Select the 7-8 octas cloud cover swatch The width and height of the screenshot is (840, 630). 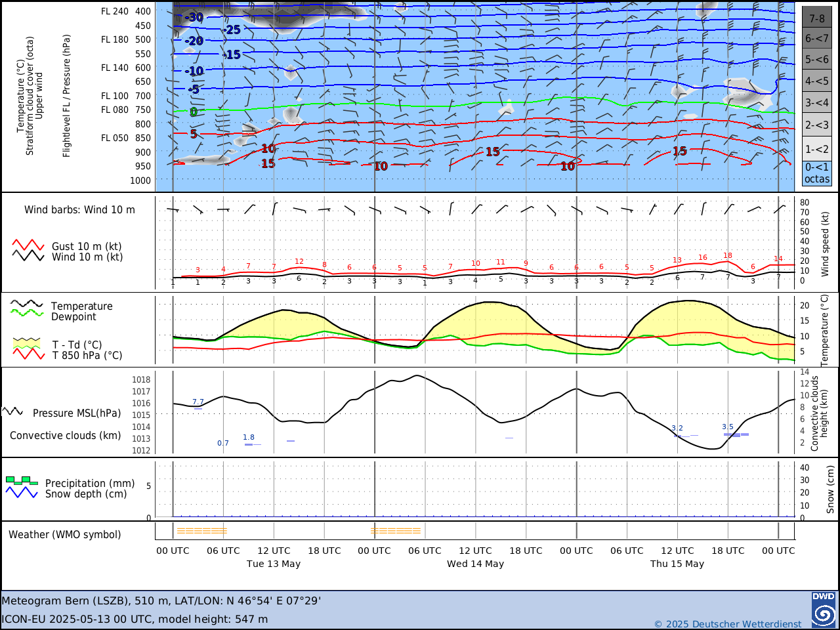pyautogui.click(x=817, y=18)
